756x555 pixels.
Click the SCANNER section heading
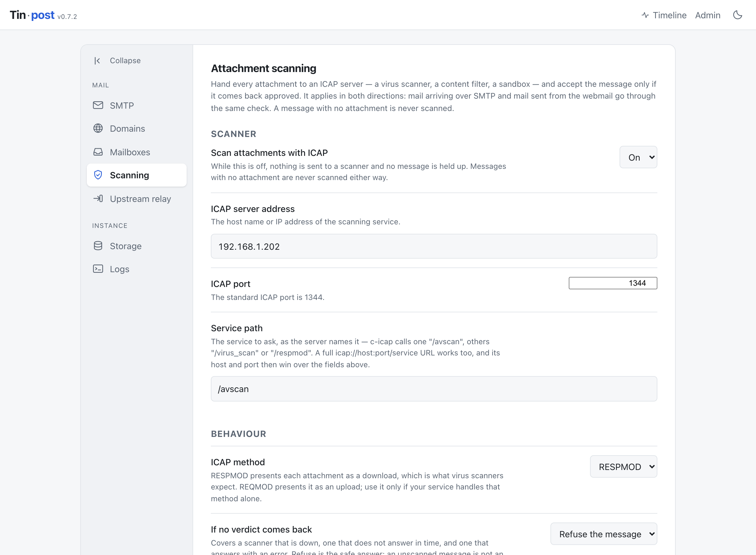(x=234, y=134)
